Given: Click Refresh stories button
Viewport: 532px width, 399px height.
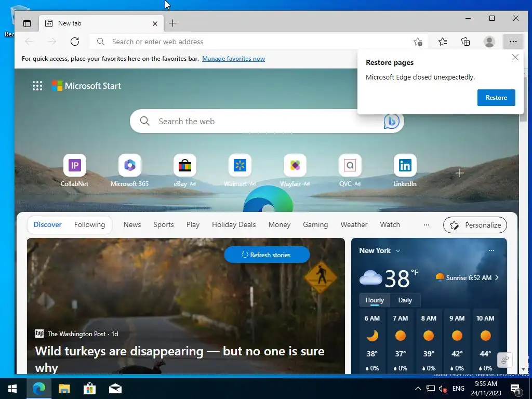Looking at the screenshot, I should [x=267, y=255].
